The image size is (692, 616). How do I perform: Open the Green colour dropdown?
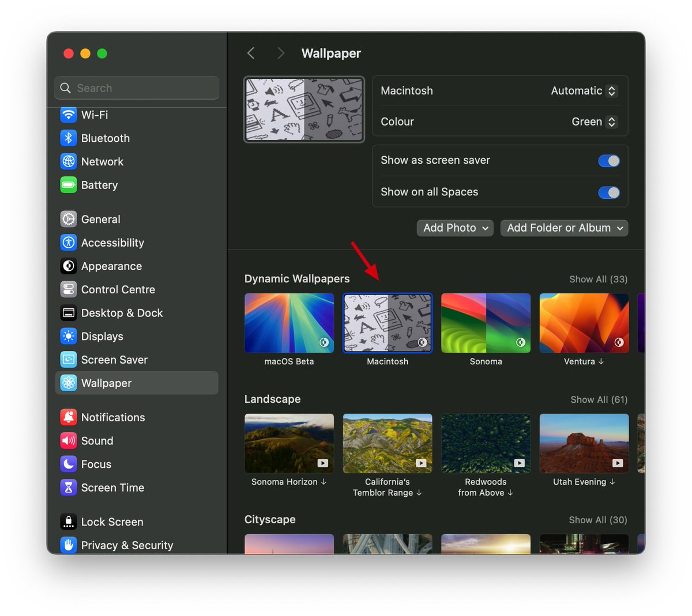pos(595,122)
